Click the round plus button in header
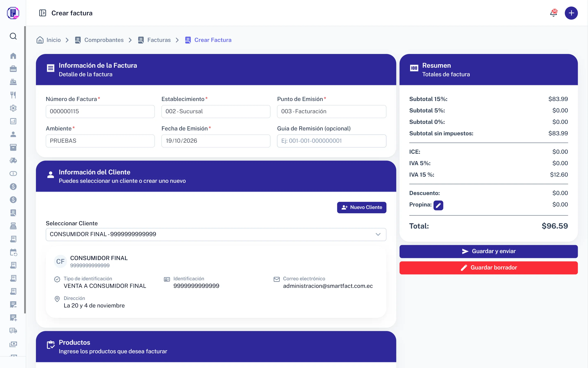 571,13
